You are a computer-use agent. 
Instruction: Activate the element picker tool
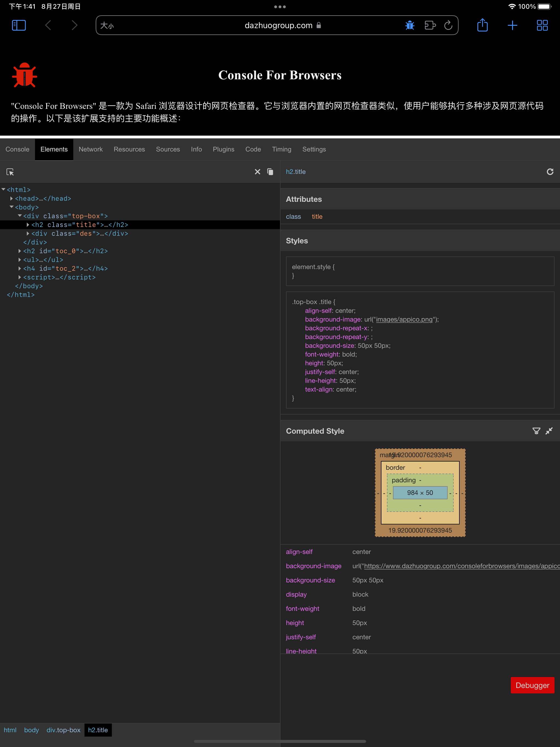(x=10, y=172)
